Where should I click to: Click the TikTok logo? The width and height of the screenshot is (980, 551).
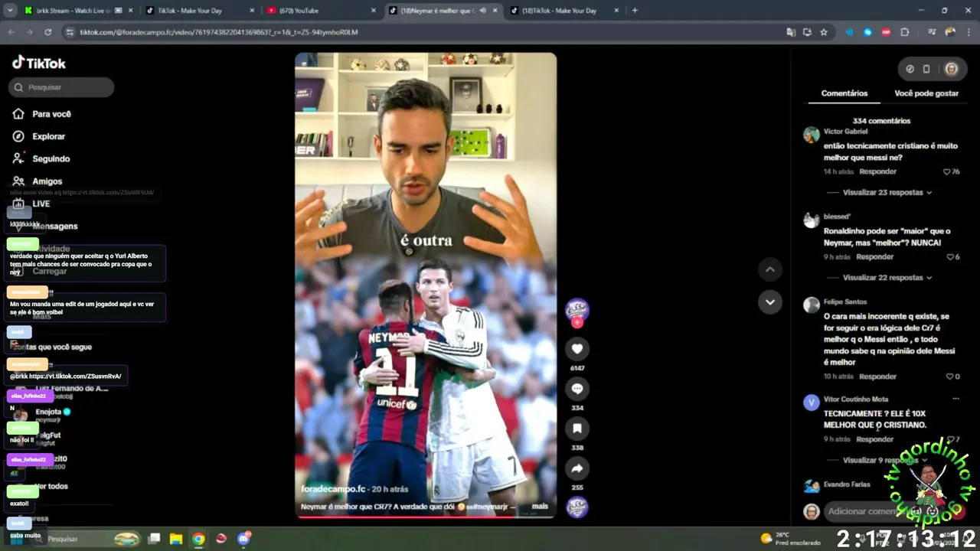click(x=39, y=63)
